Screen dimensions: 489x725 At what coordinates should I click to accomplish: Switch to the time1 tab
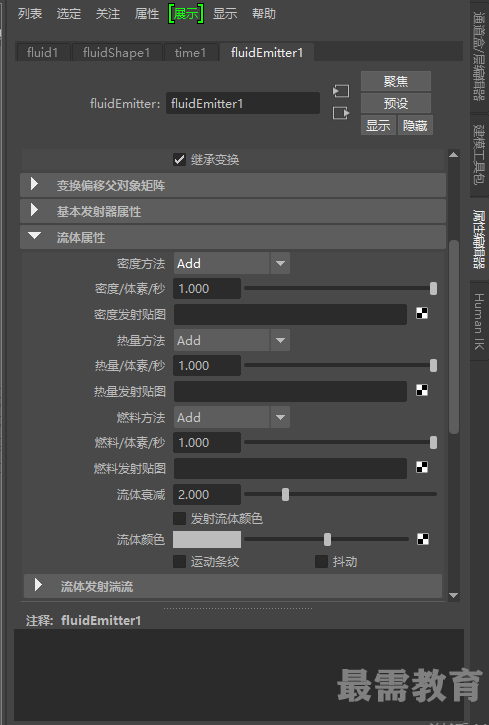(191, 52)
